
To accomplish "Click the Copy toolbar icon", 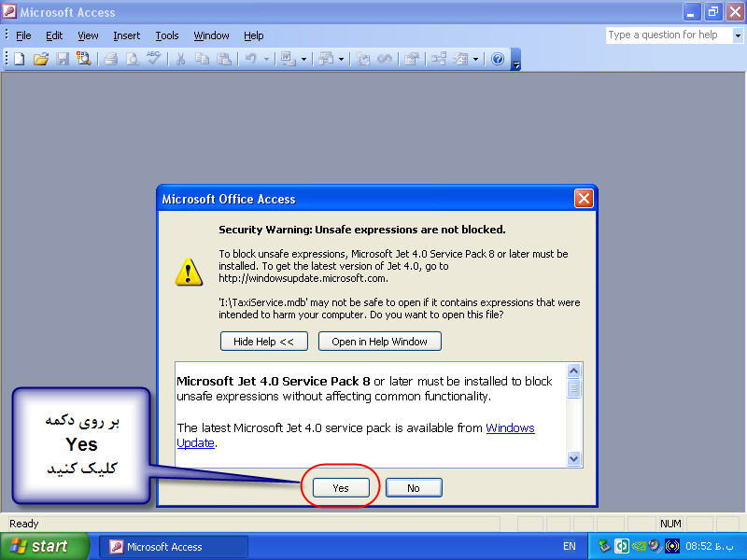I will pyautogui.click(x=202, y=59).
